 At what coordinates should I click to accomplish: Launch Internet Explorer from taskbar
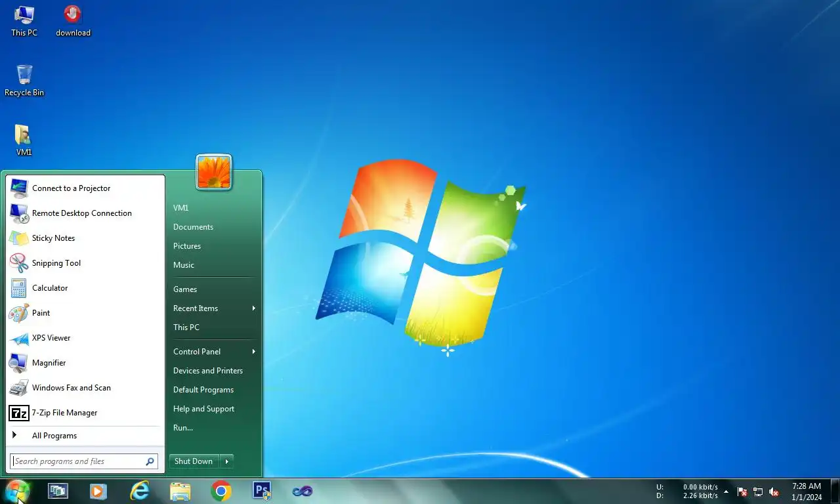(140, 491)
